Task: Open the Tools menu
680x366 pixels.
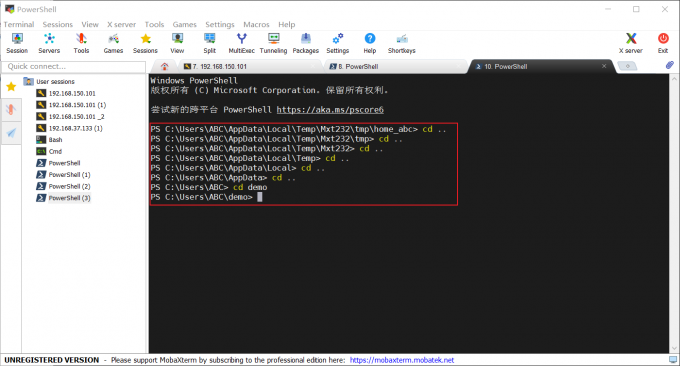Action: pos(154,24)
